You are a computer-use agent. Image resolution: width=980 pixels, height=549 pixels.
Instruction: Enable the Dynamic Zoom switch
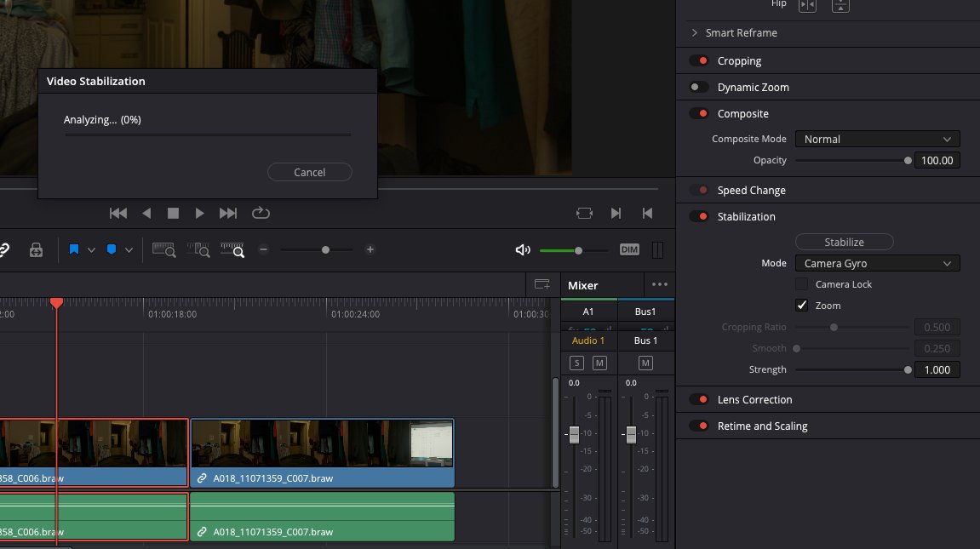coord(699,87)
